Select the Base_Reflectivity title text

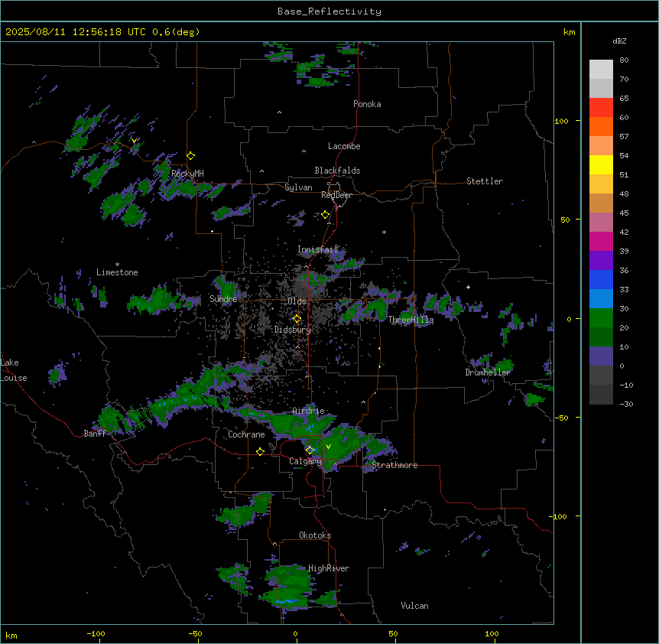(329, 11)
